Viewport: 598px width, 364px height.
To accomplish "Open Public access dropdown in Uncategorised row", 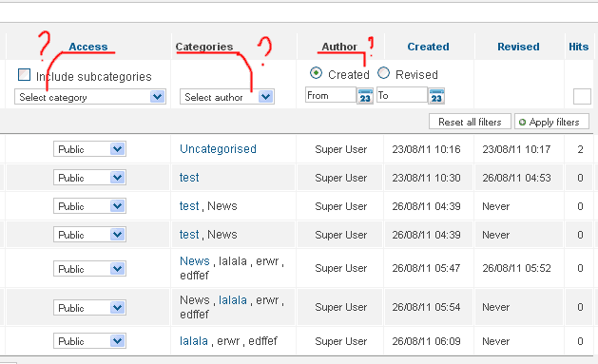I will 89,149.
